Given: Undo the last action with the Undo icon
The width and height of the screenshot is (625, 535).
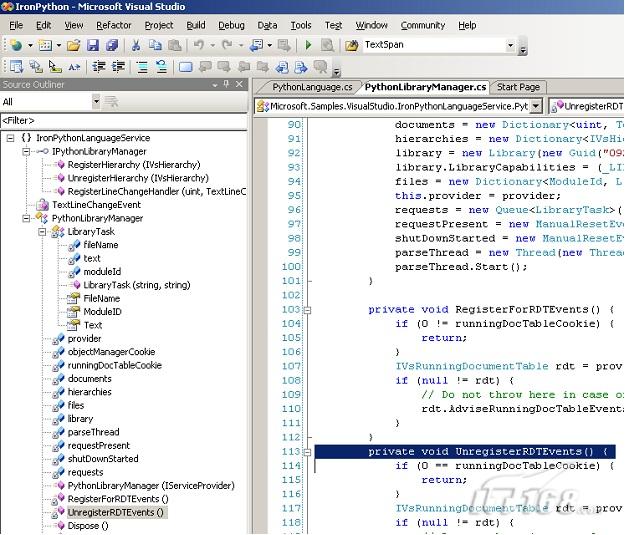Looking at the screenshot, I should click(x=199, y=45).
